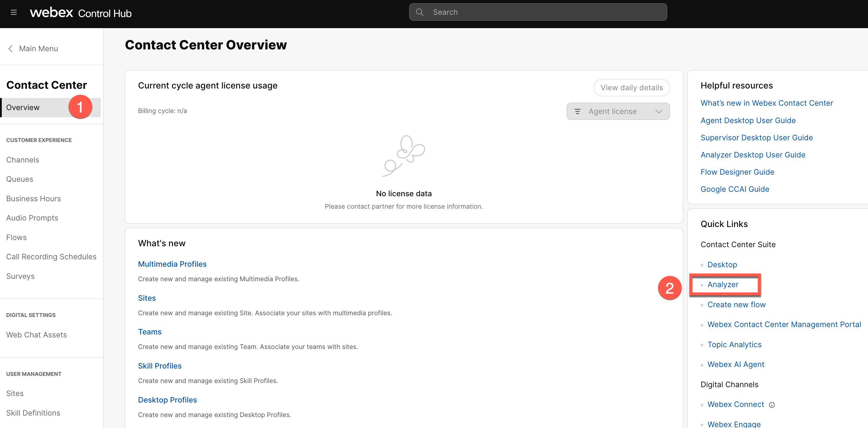Click the View daily details button
Viewport: 868px width, 428px height.
(x=631, y=87)
